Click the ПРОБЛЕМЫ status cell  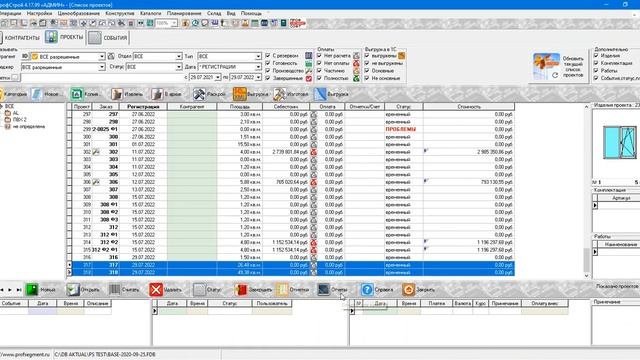(x=401, y=129)
